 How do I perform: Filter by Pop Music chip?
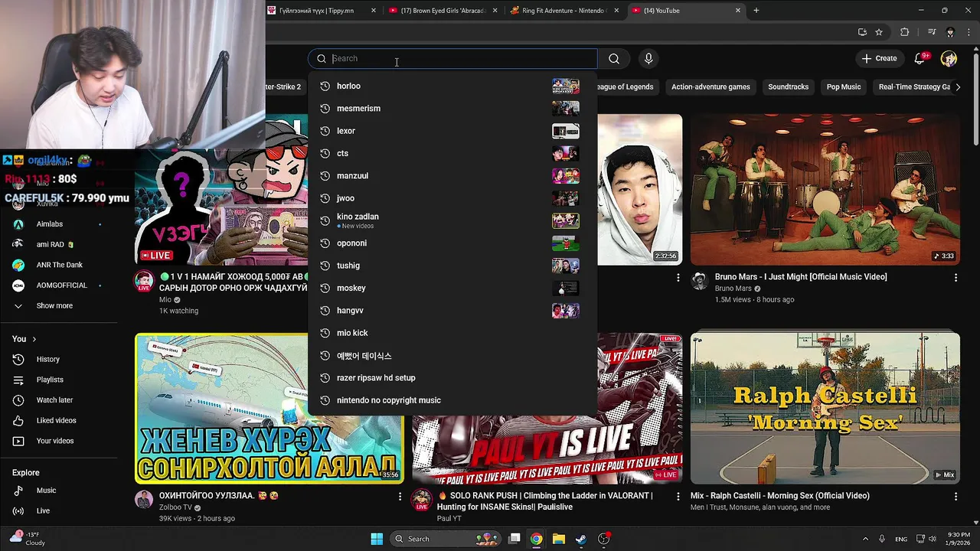844,86
